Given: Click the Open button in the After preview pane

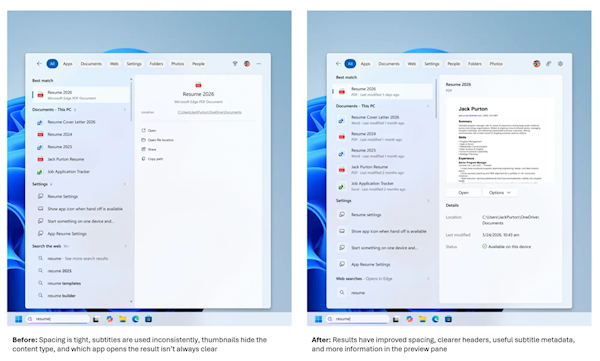Looking at the screenshot, I should [463, 193].
